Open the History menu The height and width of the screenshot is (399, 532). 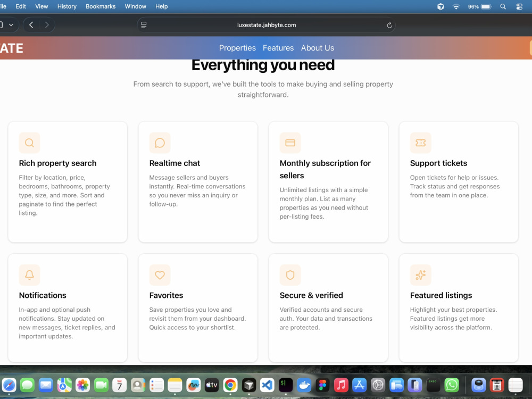point(67,6)
